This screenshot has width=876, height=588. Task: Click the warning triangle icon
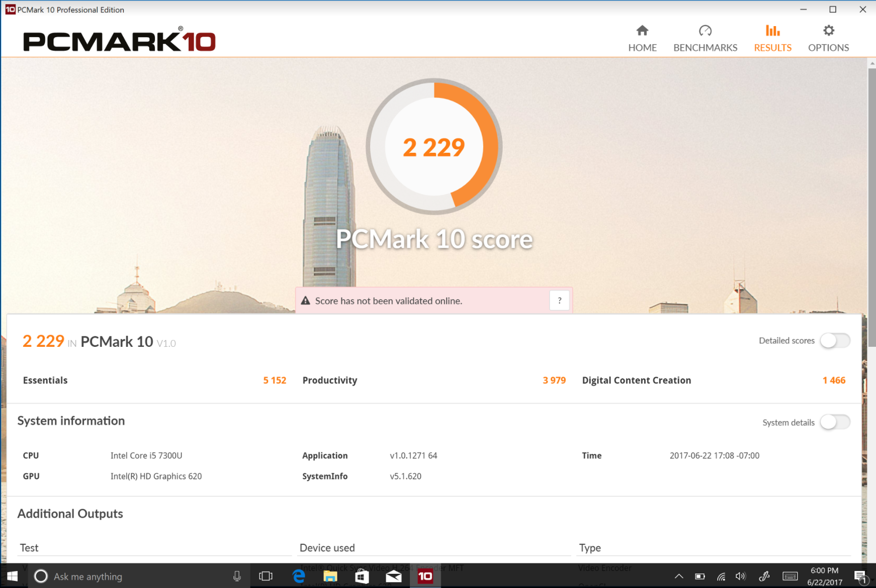point(305,301)
